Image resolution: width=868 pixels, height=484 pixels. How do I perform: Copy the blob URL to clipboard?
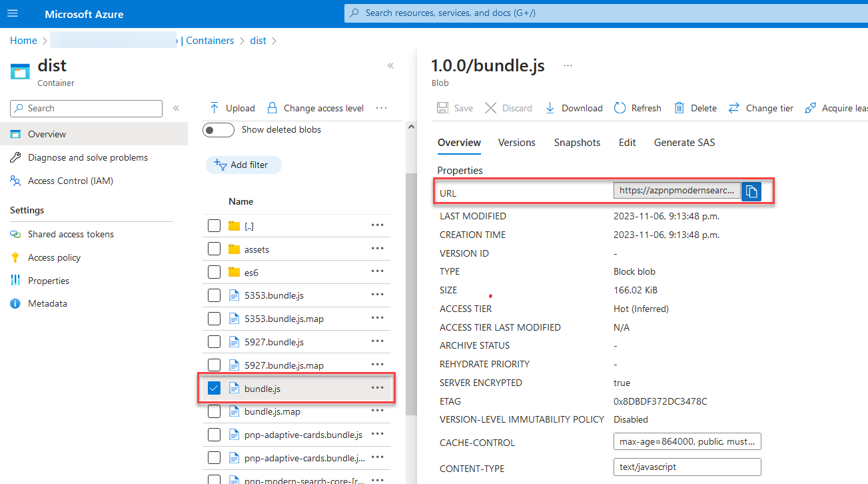(x=751, y=191)
